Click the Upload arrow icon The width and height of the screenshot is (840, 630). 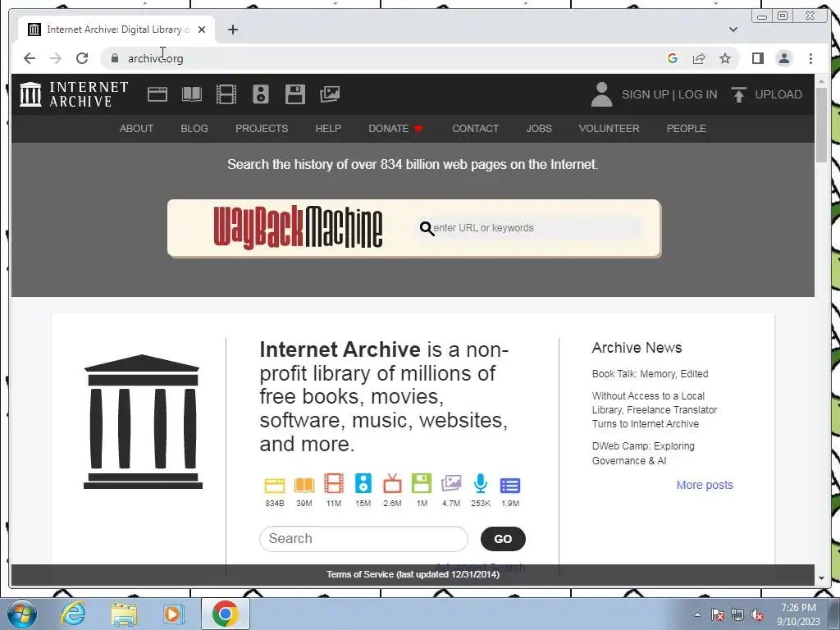tap(739, 94)
